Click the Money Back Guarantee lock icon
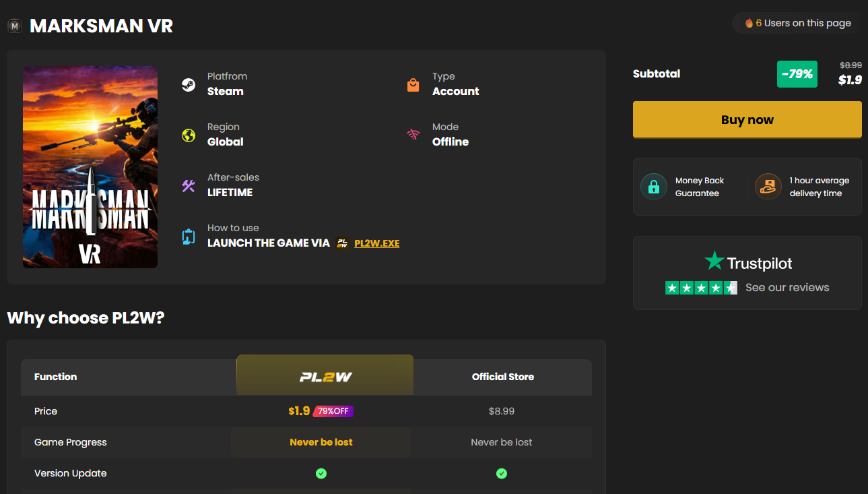The height and width of the screenshot is (494, 868). click(653, 187)
